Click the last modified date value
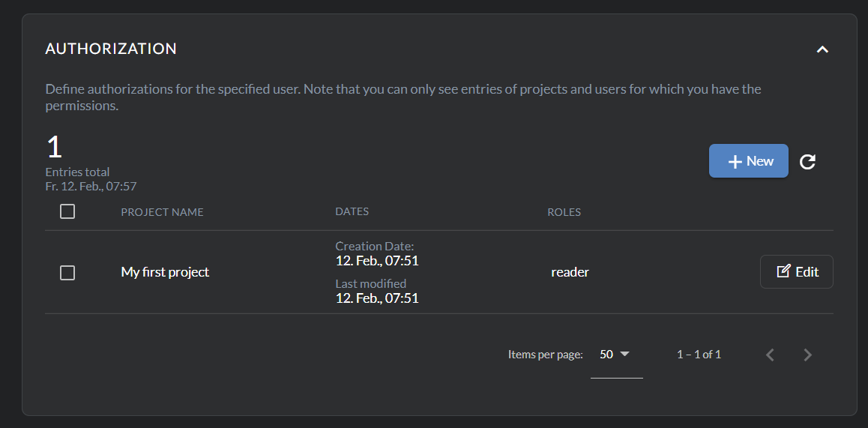 (376, 298)
